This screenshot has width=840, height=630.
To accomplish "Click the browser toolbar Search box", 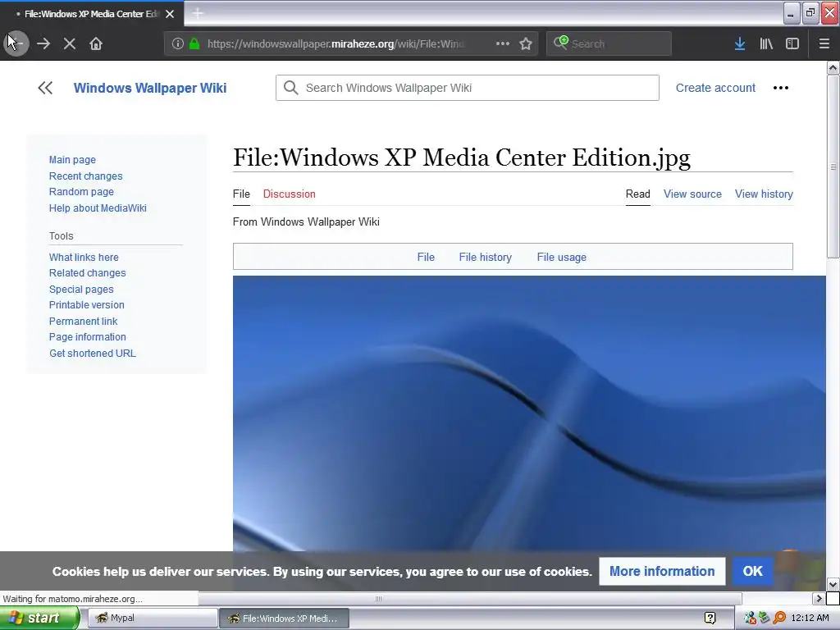I will point(609,43).
